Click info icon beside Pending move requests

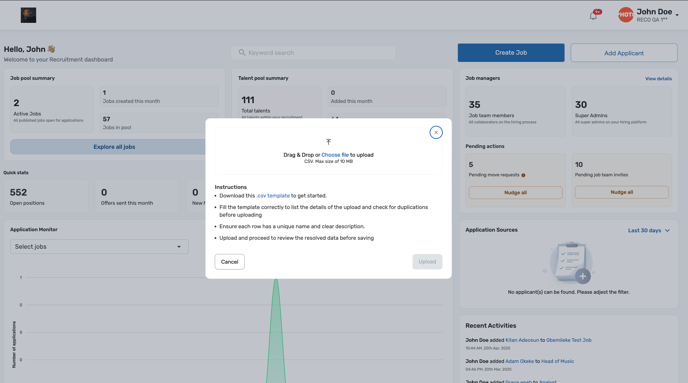(x=523, y=175)
